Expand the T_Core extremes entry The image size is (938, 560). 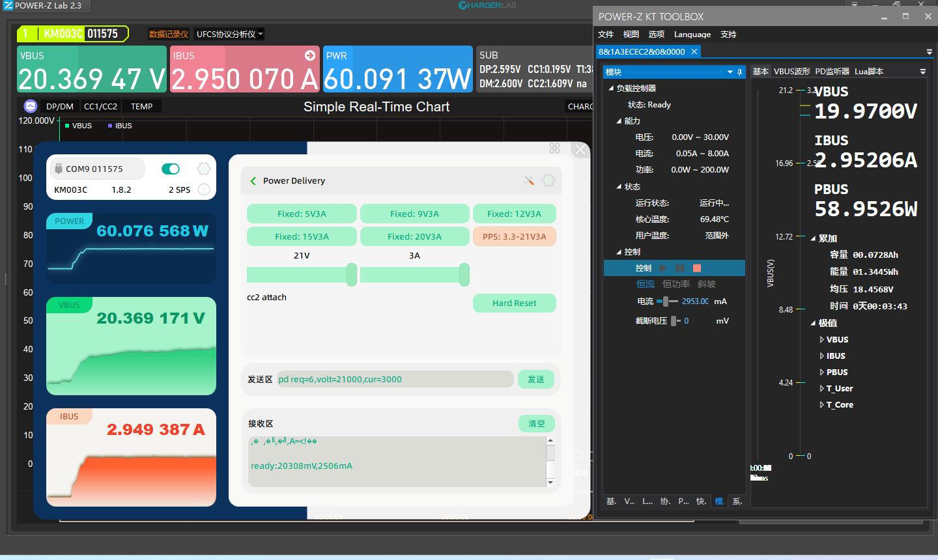(x=821, y=405)
